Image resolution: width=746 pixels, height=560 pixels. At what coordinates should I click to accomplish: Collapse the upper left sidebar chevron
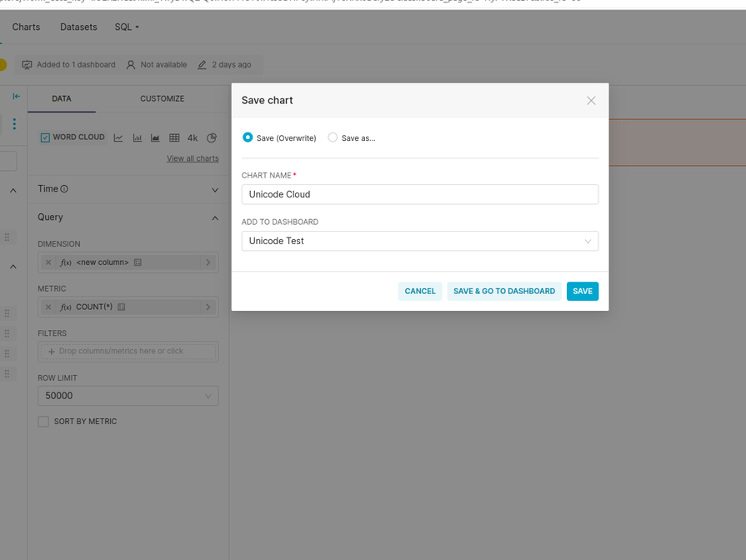(x=13, y=191)
